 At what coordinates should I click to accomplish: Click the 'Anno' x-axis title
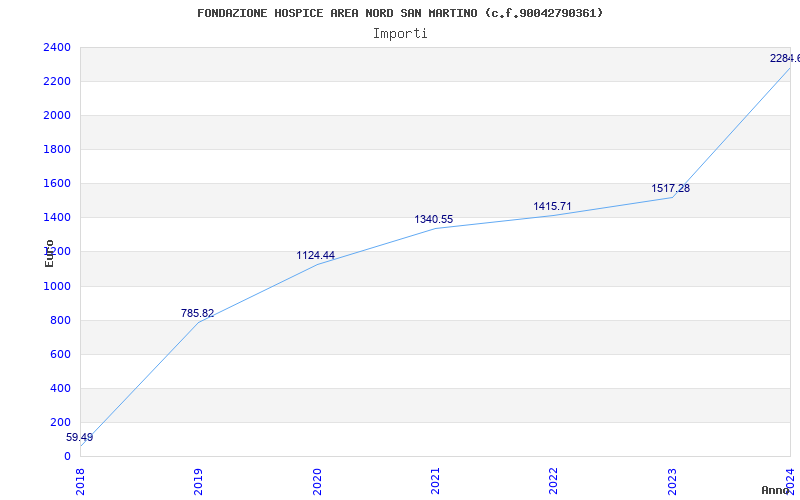[776, 490]
